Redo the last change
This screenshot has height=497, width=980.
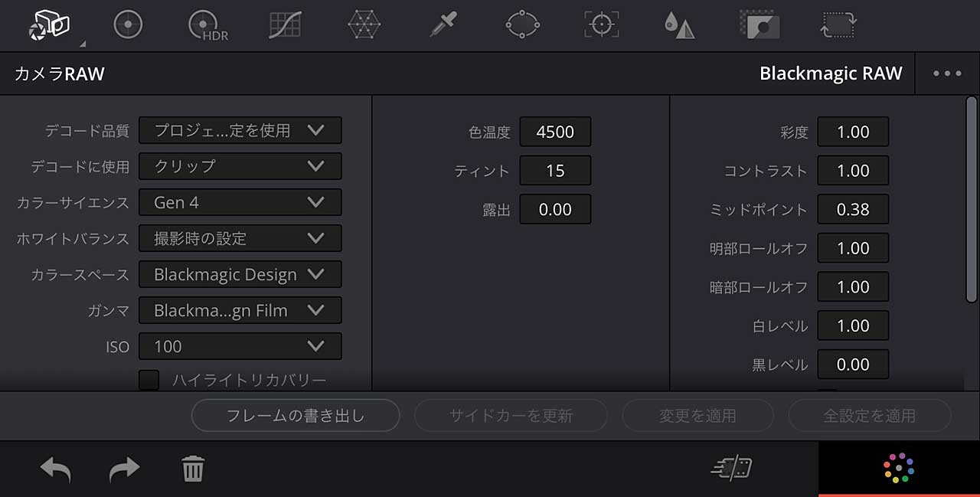(124, 469)
